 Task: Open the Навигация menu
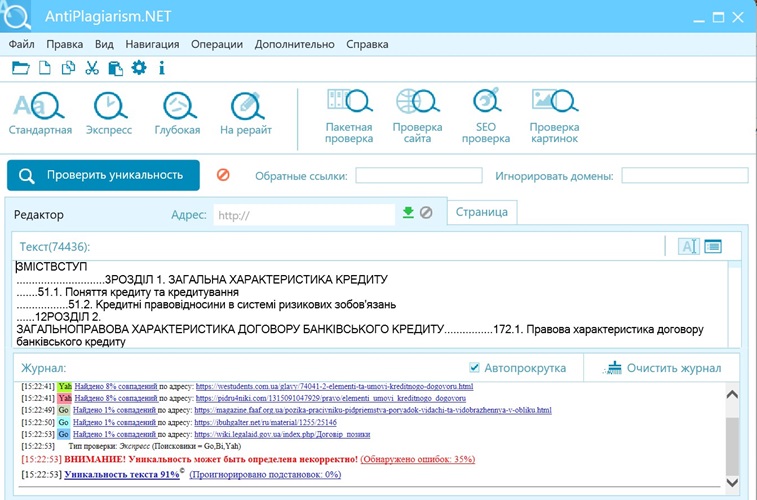153,44
